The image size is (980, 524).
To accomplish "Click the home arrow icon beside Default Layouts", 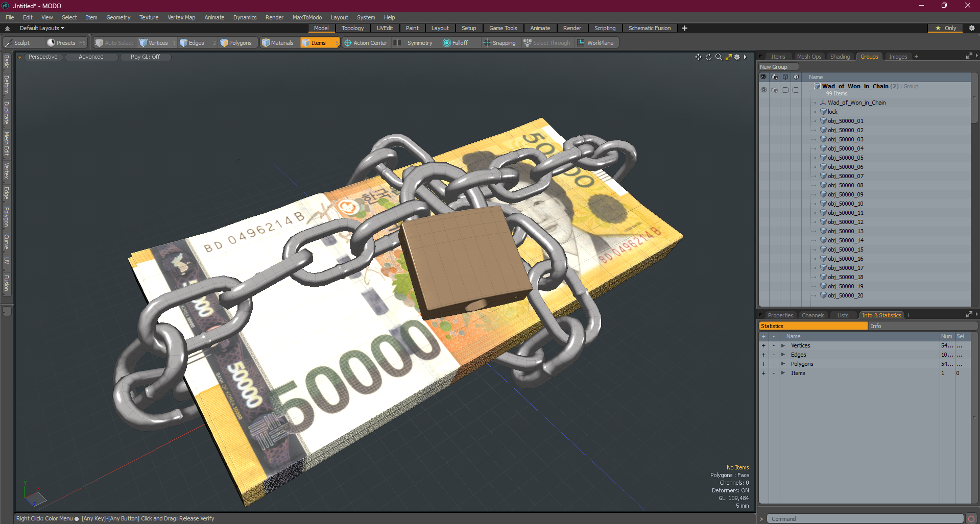I will pos(7,28).
